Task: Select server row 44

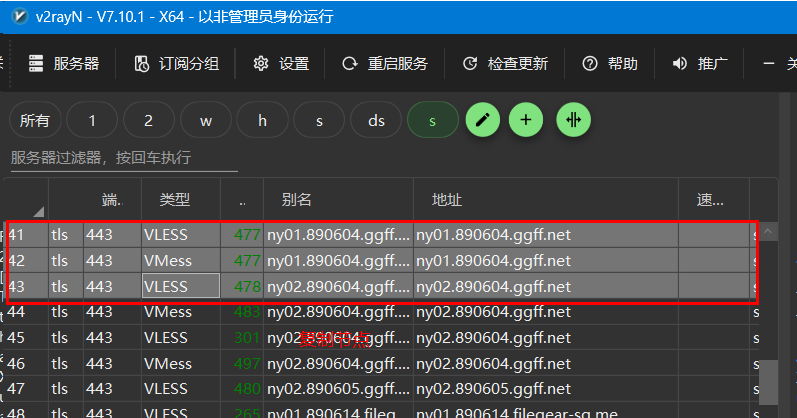Action: pyautogui.click(x=380, y=312)
